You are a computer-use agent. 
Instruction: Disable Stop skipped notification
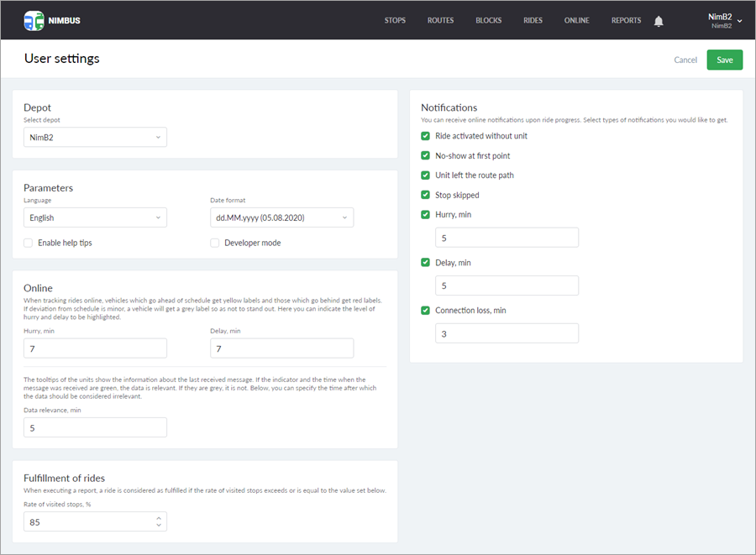[426, 195]
